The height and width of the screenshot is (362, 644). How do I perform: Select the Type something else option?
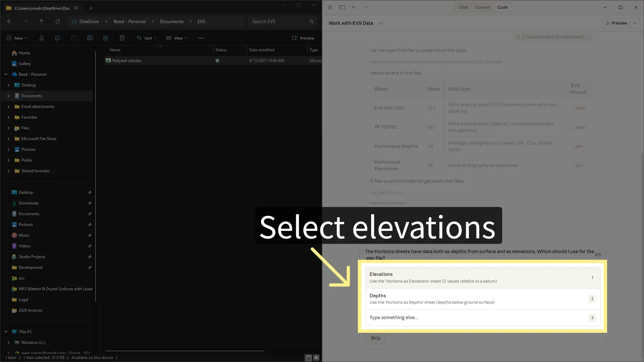[483, 318]
